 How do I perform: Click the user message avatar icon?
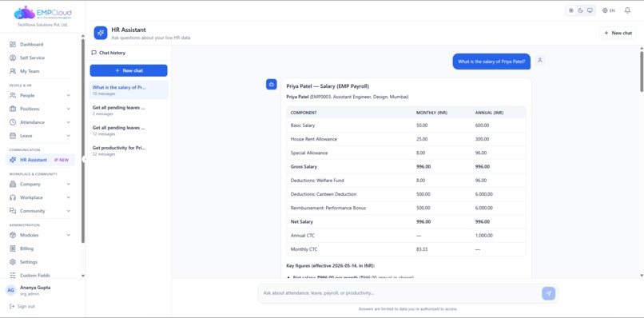pos(540,61)
